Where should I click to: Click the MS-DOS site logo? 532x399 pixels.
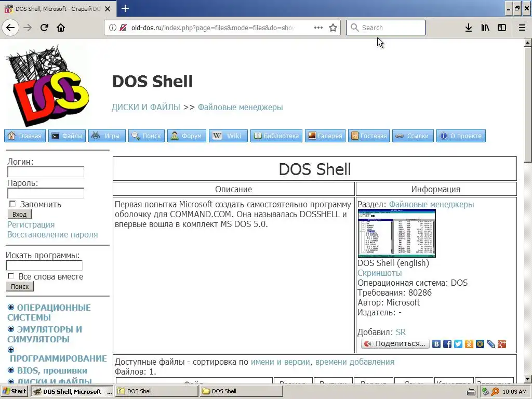coord(47,86)
